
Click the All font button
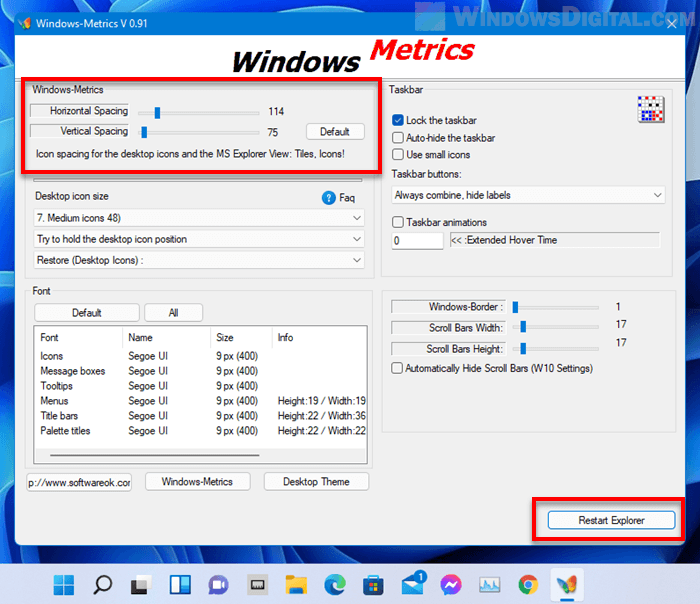[x=173, y=312]
